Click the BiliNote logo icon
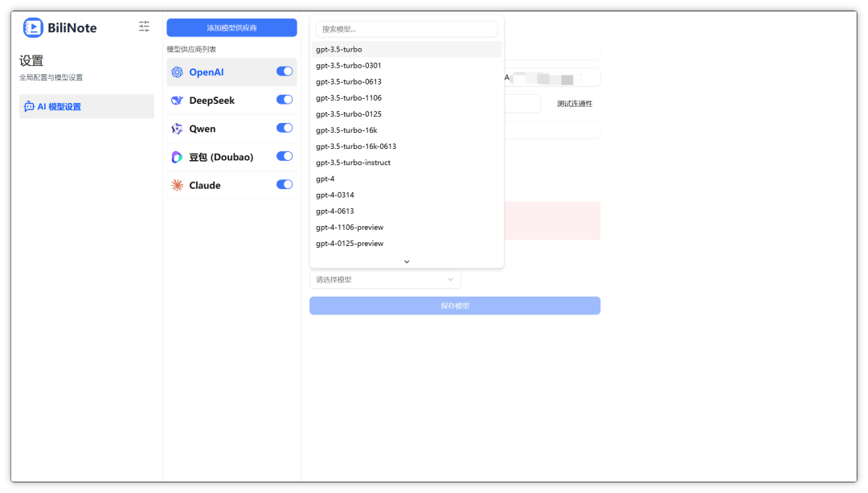 [x=31, y=27]
